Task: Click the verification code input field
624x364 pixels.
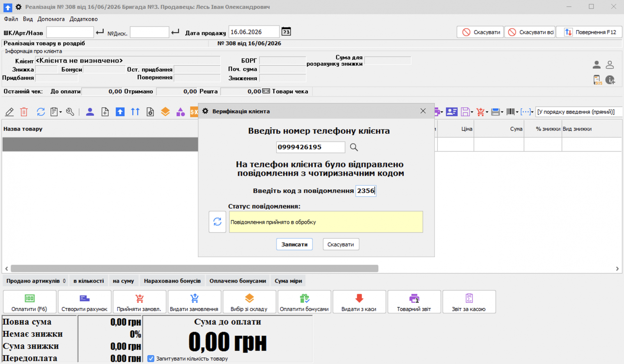Action: tap(366, 191)
